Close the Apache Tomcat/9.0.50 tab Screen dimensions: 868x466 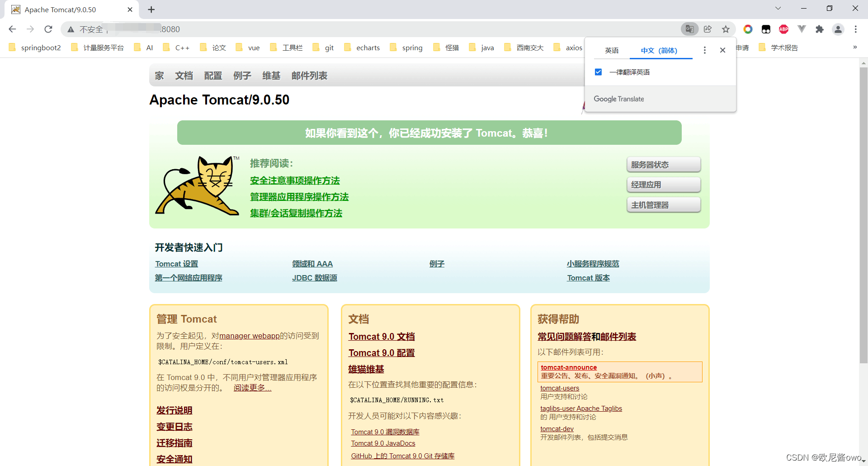130,10
